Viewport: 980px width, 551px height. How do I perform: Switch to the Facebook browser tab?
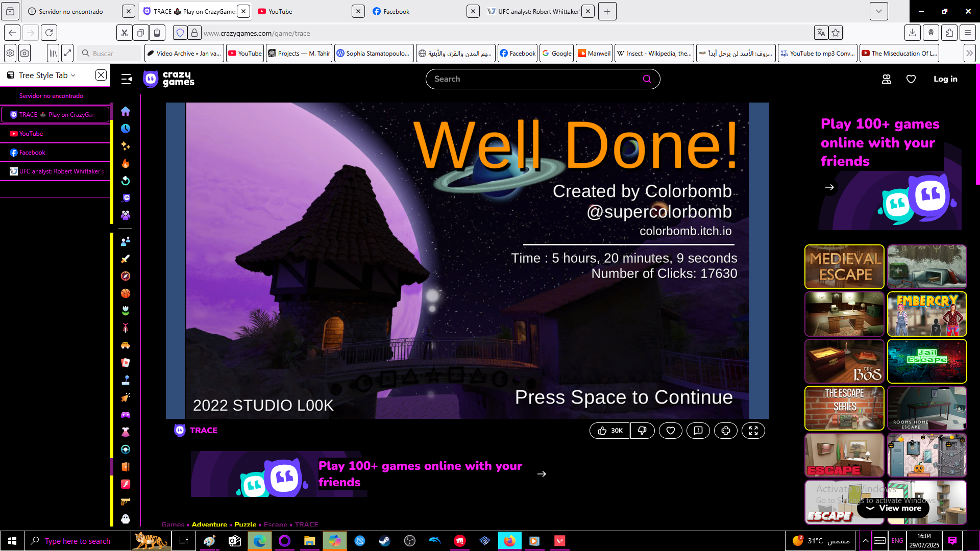tap(419, 11)
